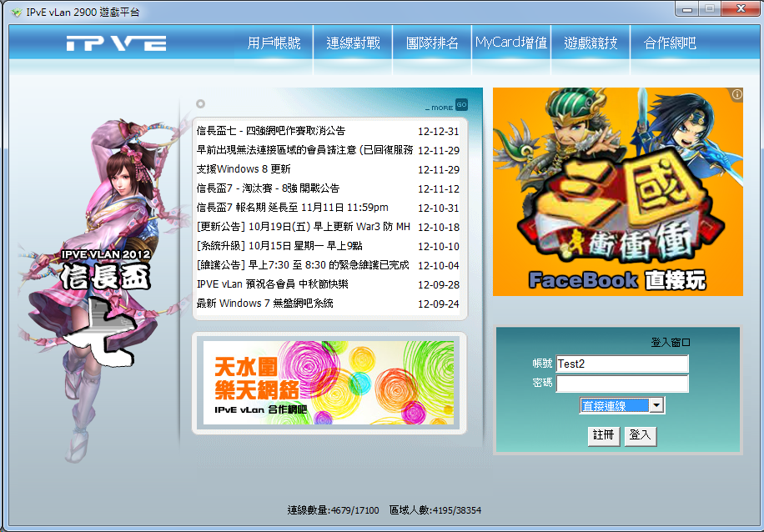
Task: Open the MyCard增值 menu
Action: coord(511,43)
